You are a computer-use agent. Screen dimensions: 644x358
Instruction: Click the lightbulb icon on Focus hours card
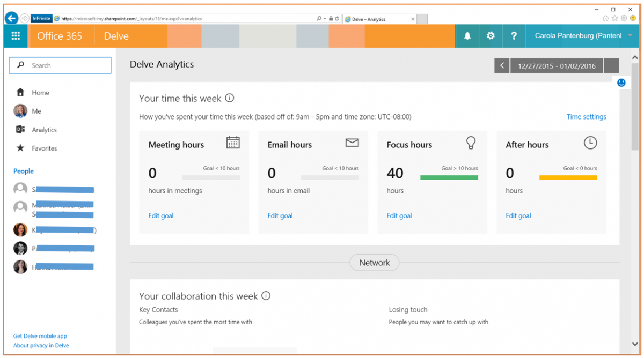click(471, 143)
